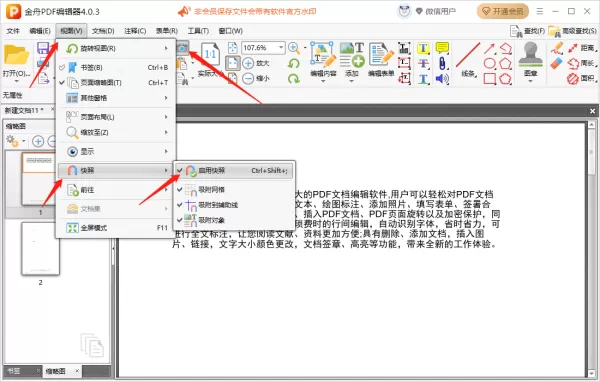Click the Edit Form (编辑表单) tool
600x382 pixels.
[381, 60]
